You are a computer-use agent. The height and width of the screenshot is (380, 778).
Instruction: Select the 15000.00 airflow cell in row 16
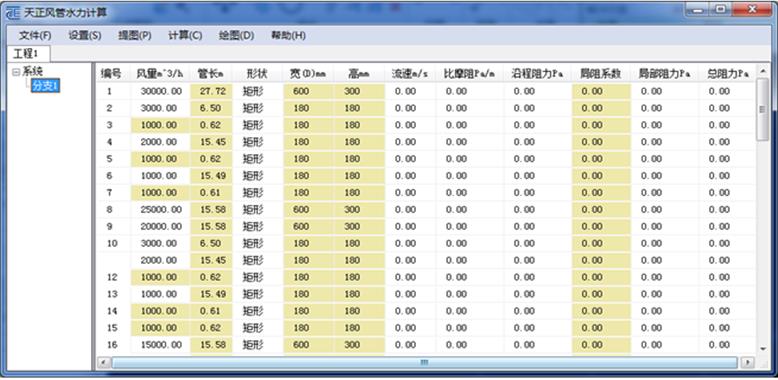coord(160,345)
